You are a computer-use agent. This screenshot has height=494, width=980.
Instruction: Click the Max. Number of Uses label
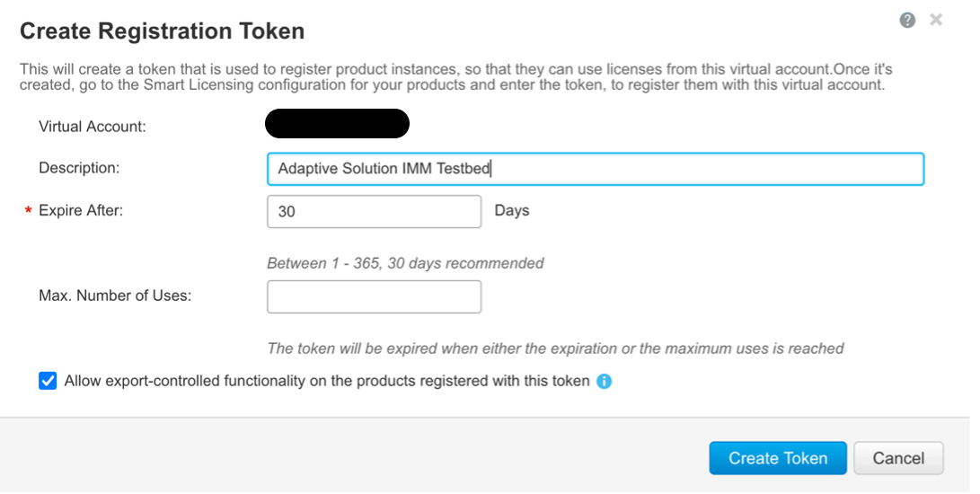115,296
